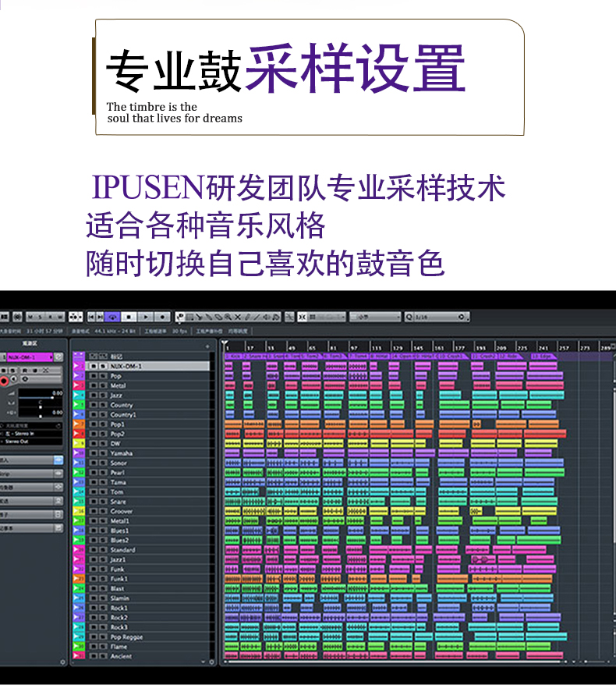This screenshot has width=616, height=699.
Task: Select the Play speaker tool
Action: click(x=267, y=317)
